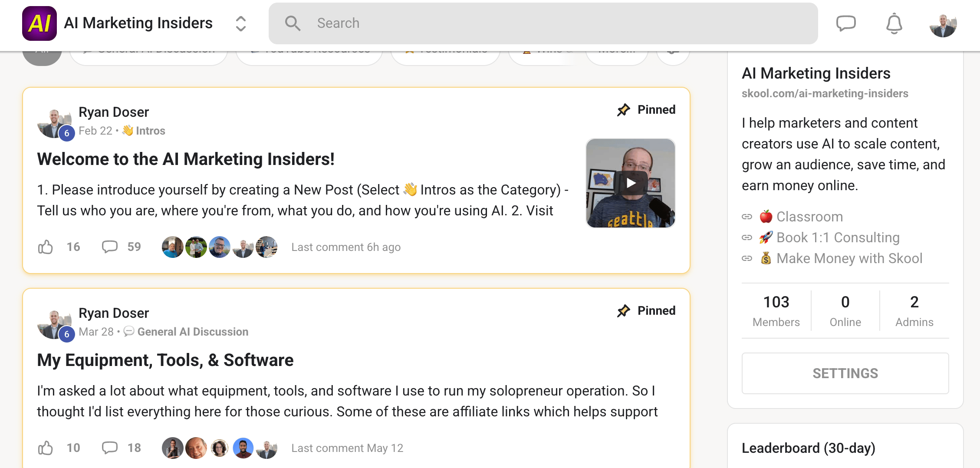980x468 pixels.
Task: Expand the community switcher chevrons
Action: pyautogui.click(x=241, y=23)
